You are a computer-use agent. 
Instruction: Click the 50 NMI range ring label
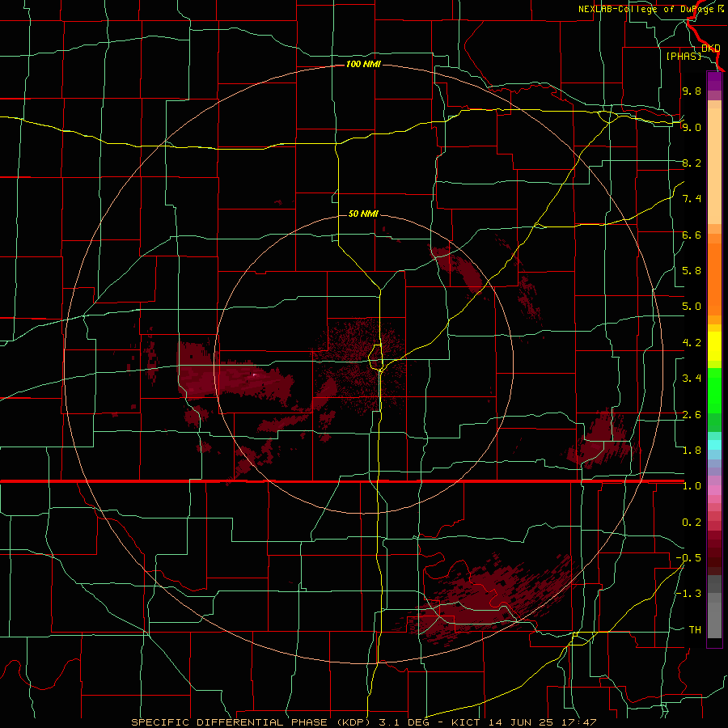pos(363,214)
